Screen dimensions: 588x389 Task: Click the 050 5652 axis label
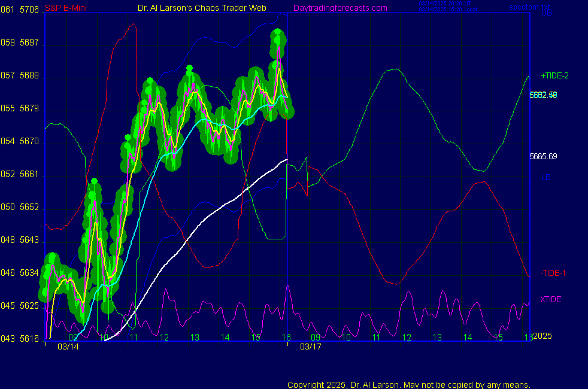point(20,207)
